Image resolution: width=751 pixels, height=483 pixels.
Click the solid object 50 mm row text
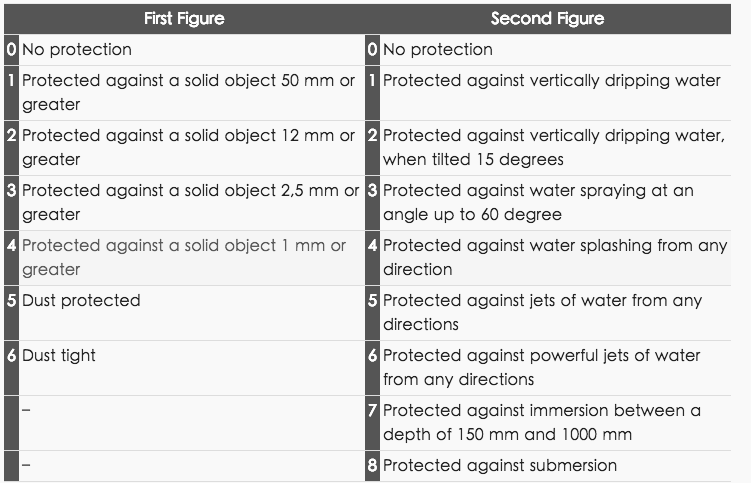188,92
